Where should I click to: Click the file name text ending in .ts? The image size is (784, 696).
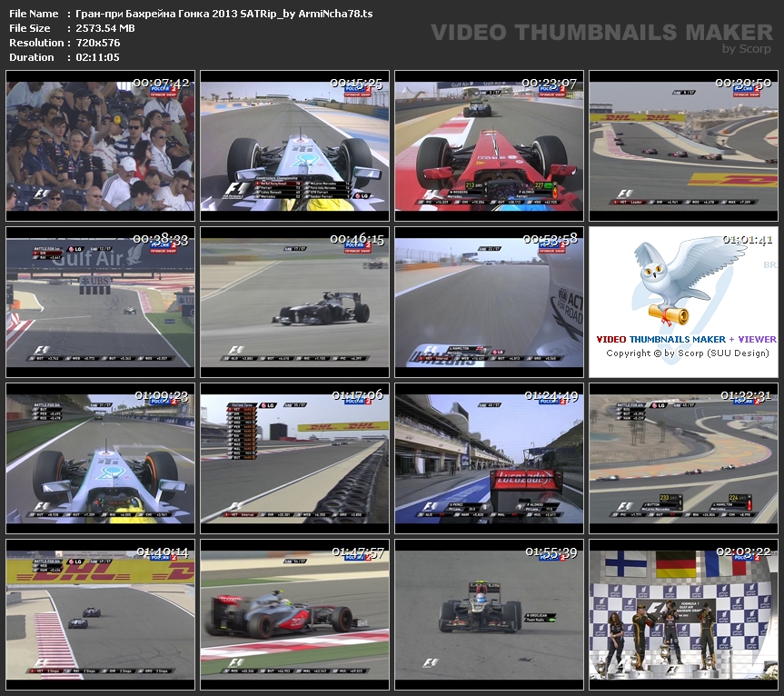point(224,14)
